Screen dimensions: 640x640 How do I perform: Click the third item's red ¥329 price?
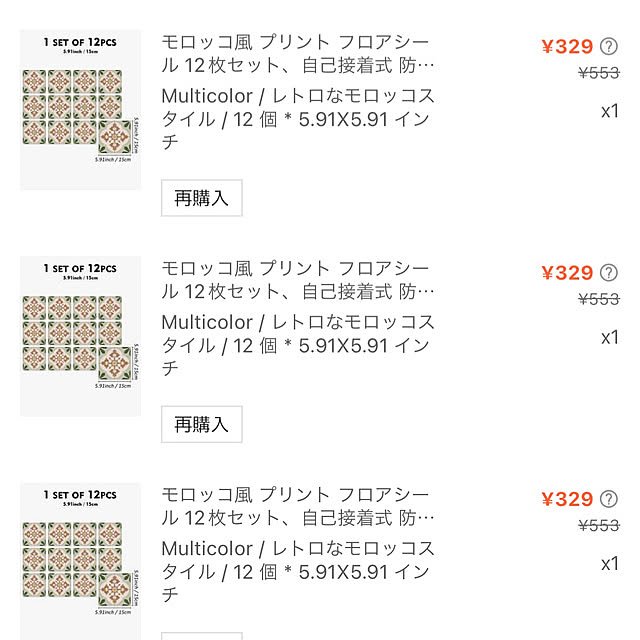(x=567, y=499)
